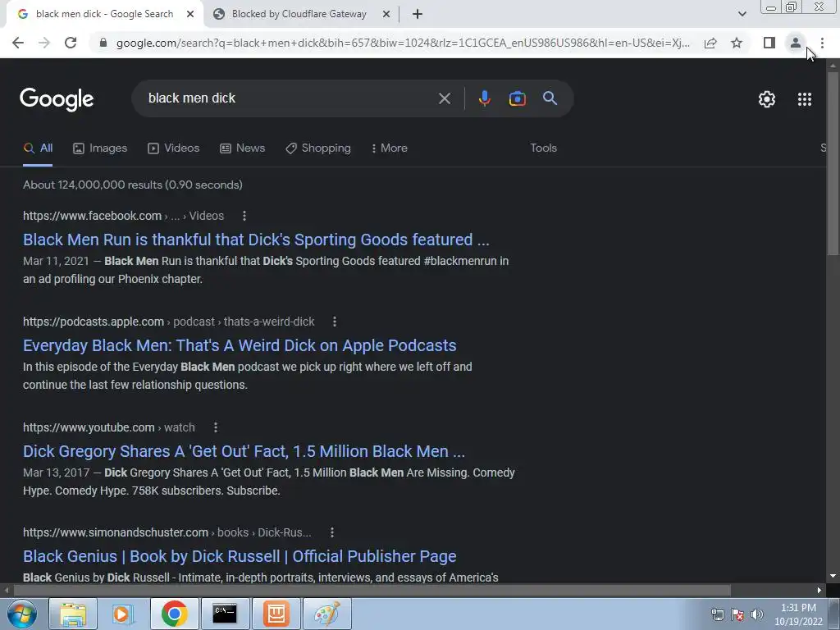Share this page using the share icon
The image size is (840, 630).
pos(710,43)
